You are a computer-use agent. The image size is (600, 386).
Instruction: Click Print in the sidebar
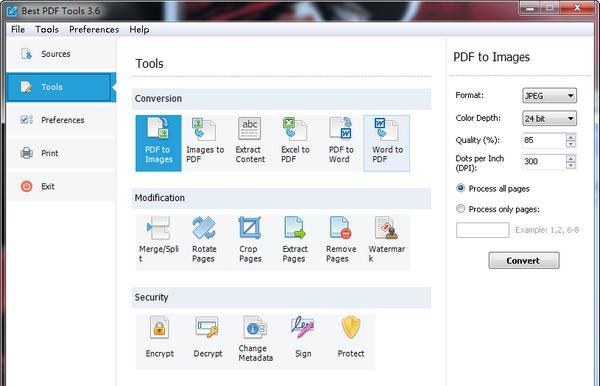click(61, 153)
